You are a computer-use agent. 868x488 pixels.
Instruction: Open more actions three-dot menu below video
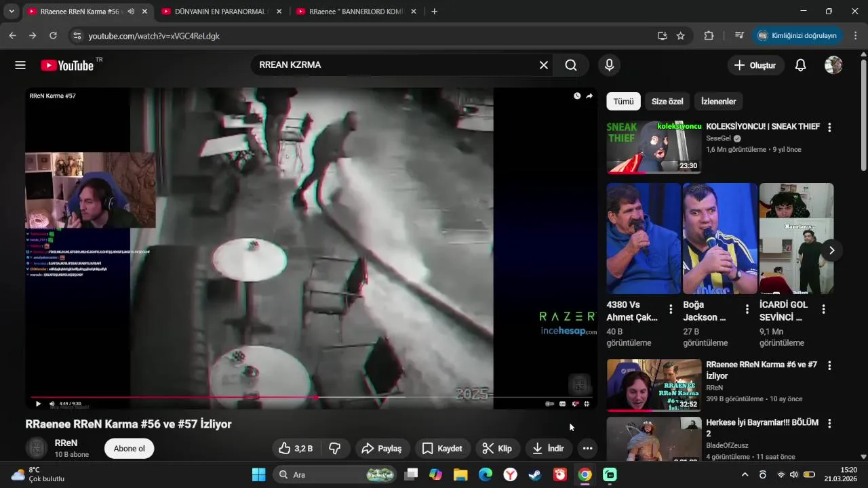coord(587,448)
